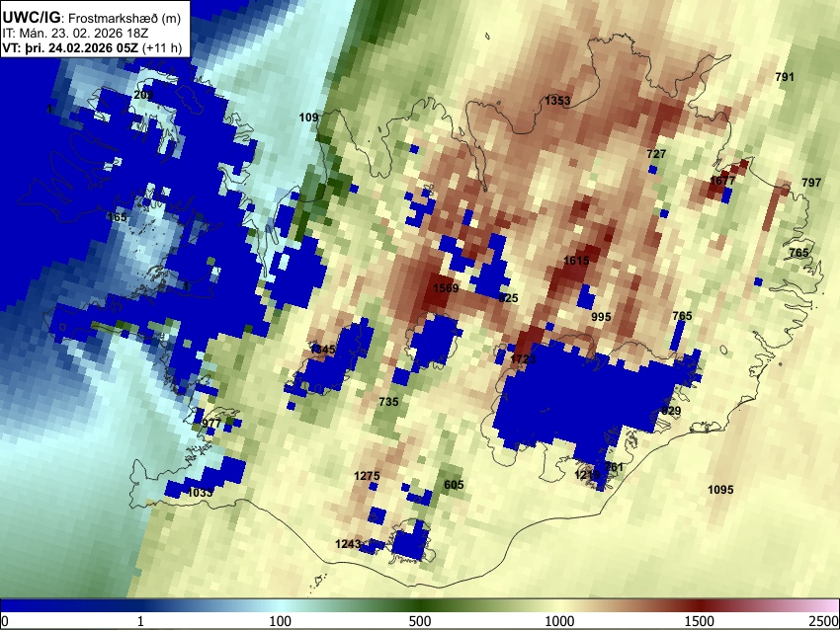The height and width of the screenshot is (630, 840).
Task: Click the map value 1723
Action: 523,358
